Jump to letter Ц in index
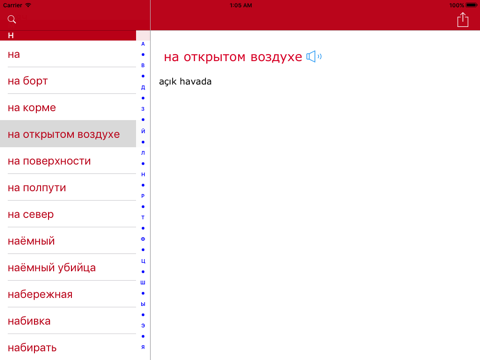This screenshot has width=480, height=360. click(x=143, y=261)
